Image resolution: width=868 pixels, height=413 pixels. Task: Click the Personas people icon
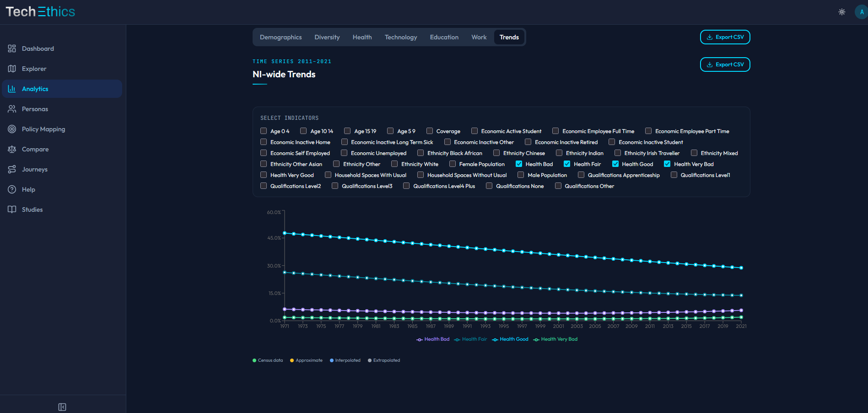[x=12, y=109]
